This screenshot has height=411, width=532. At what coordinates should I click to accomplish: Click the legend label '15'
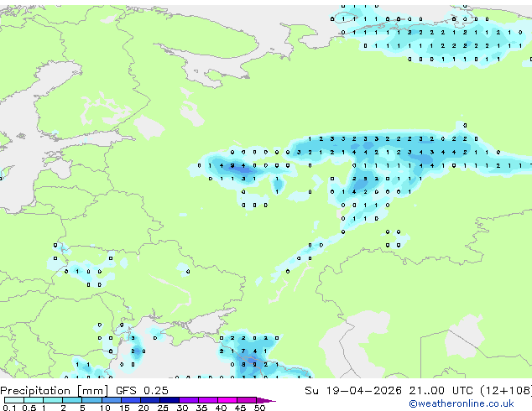click(124, 408)
